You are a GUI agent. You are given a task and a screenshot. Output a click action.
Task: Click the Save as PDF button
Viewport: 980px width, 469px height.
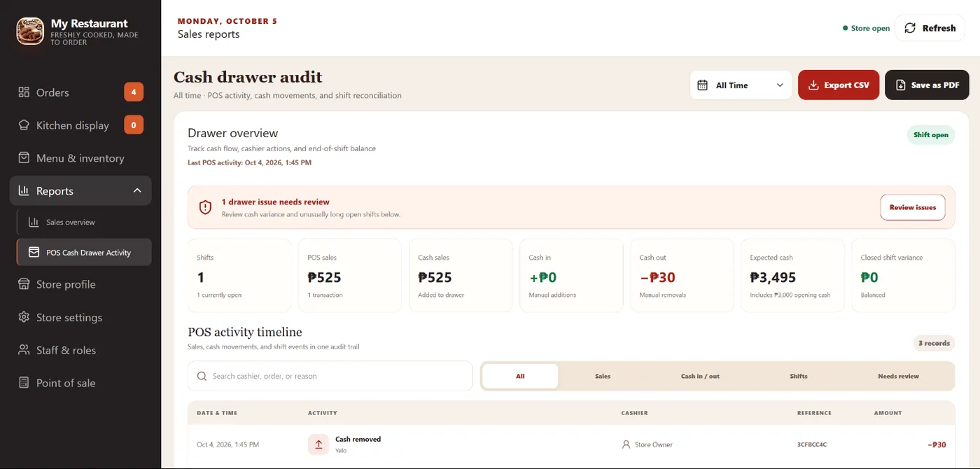point(927,85)
